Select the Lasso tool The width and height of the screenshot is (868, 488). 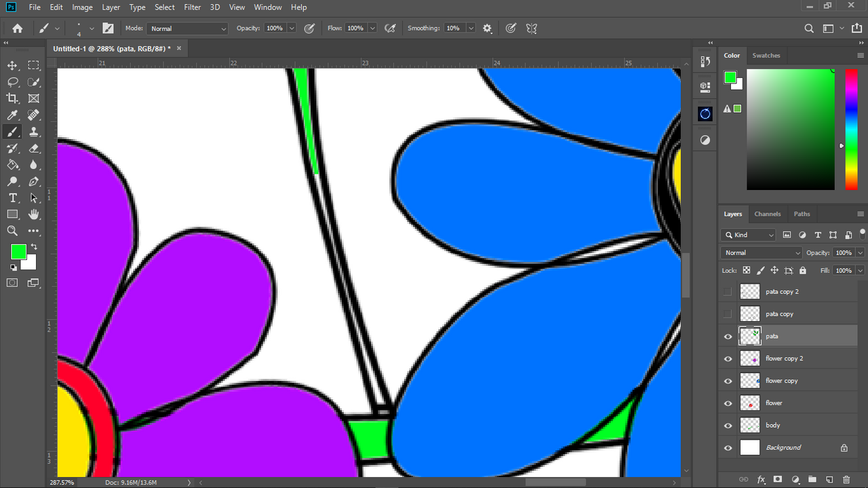point(12,82)
